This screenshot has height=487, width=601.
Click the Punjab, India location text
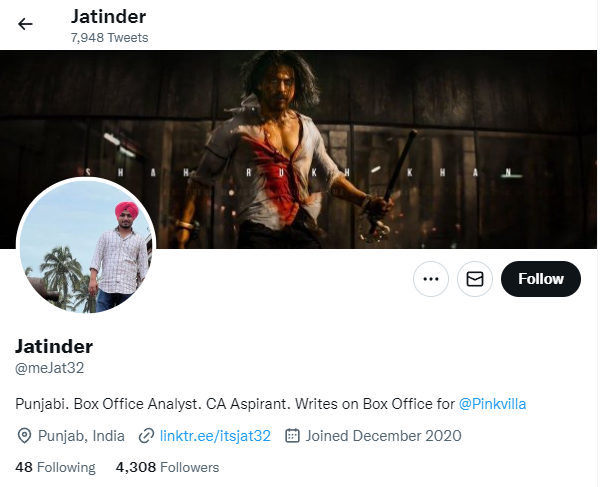click(81, 436)
